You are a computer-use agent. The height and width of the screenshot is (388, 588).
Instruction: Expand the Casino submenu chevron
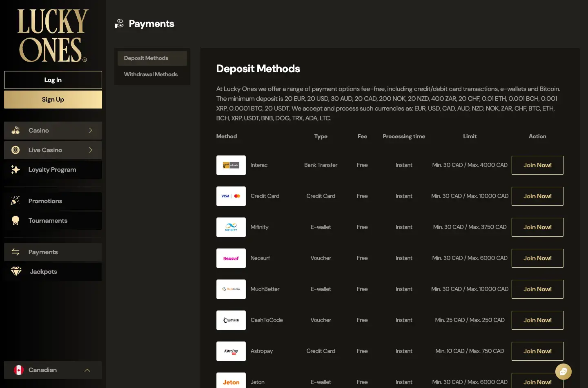click(91, 131)
